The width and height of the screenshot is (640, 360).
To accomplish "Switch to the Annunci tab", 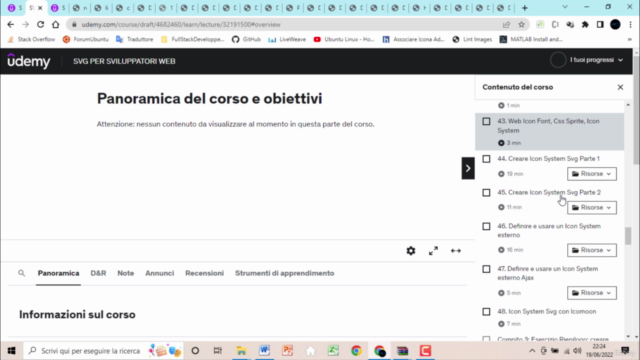I will [x=160, y=273].
